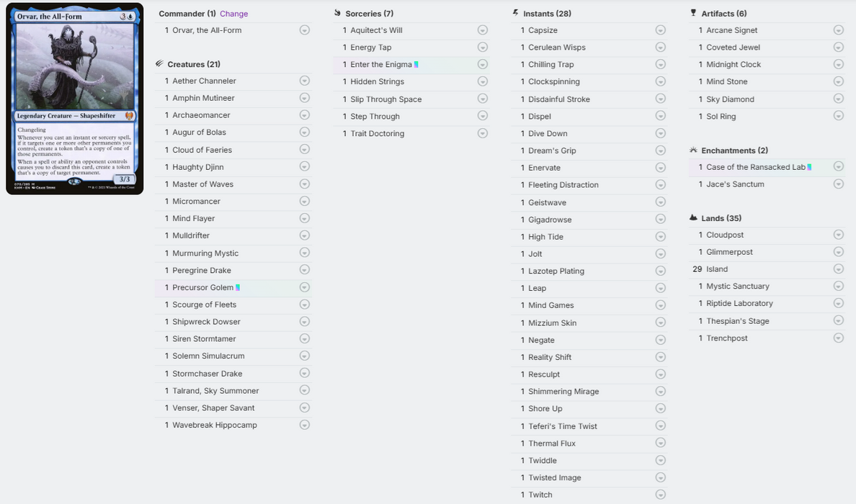Open the Talrand, Sky Summoner card
The width and height of the screenshot is (856, 504).
pos(215,391)
